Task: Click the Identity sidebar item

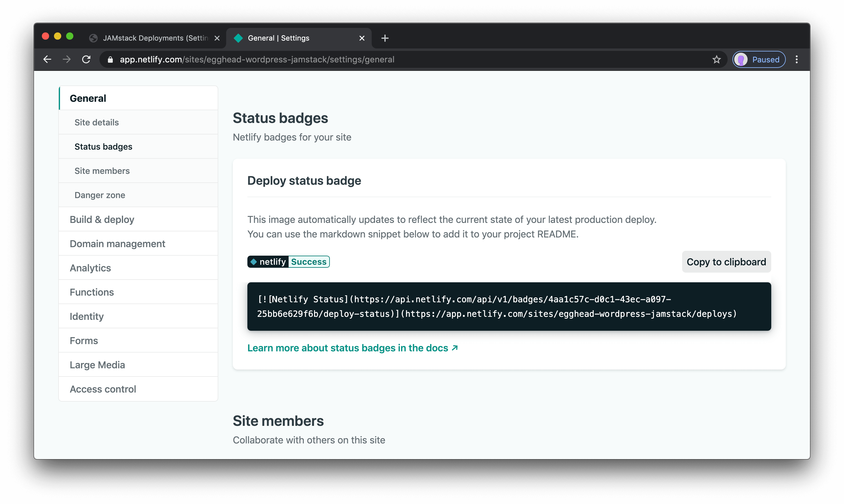Action: pyautogui.click(x=86, y=316)
